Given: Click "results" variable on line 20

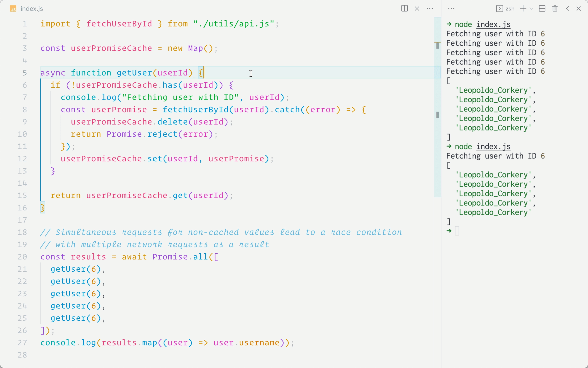Looking at the screenshot, I should pos(88,257).
